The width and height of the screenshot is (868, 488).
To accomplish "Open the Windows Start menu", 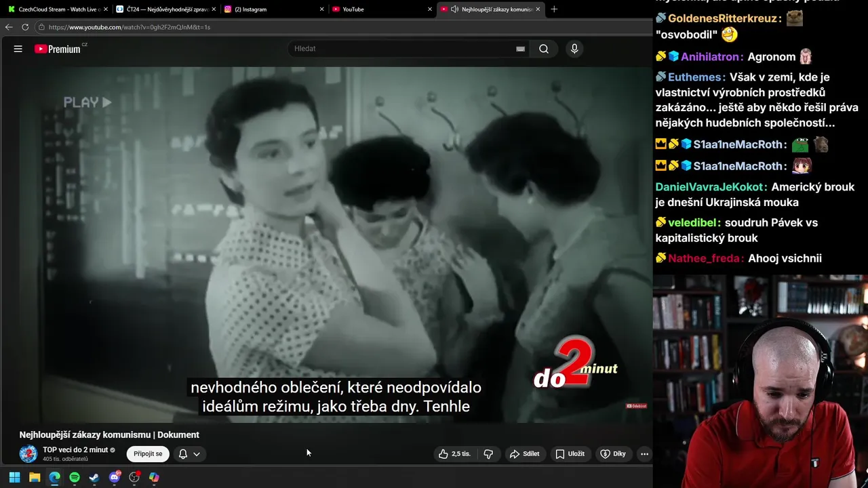I will click(x=14, y=477).
